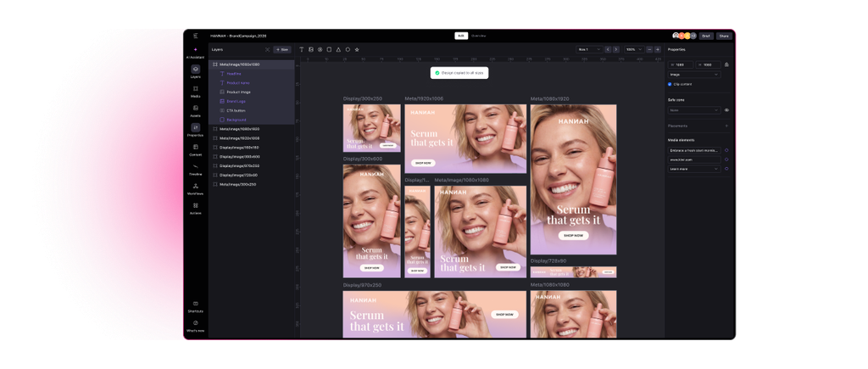
Task: Select the Star shape tool
Action: [x=357, y=49]
